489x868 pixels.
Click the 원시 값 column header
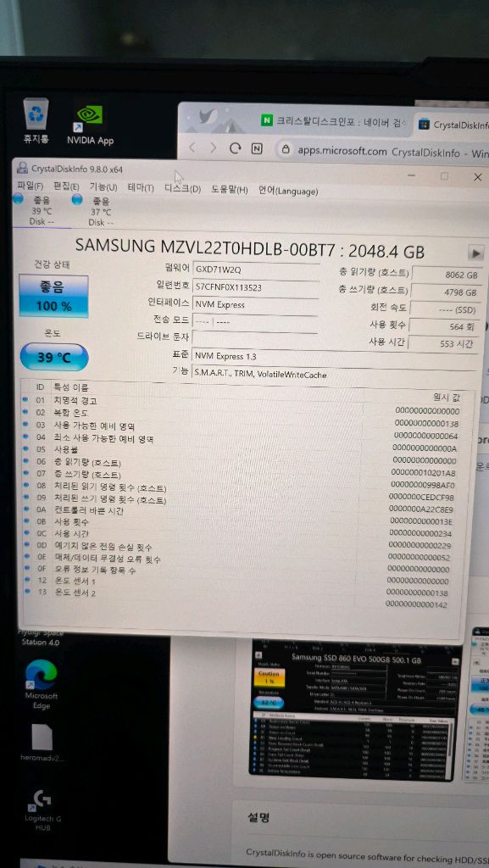point(445,397)
